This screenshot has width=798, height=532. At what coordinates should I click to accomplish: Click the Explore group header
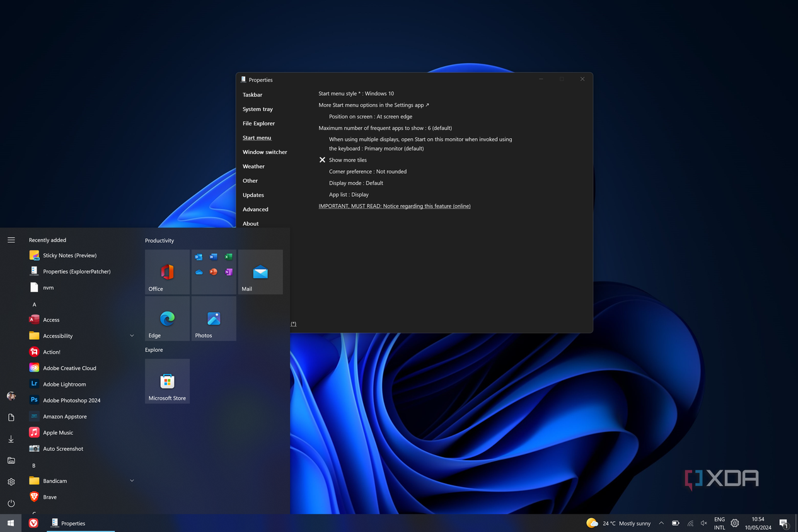click(154, 350)
